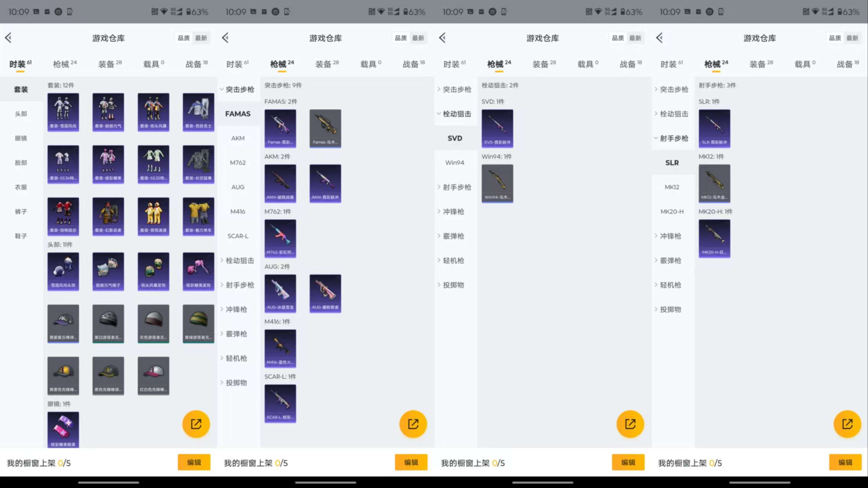868x488 pixels.
Task: Expand the 投掷物 category
Action: click(x=236, y=383)
